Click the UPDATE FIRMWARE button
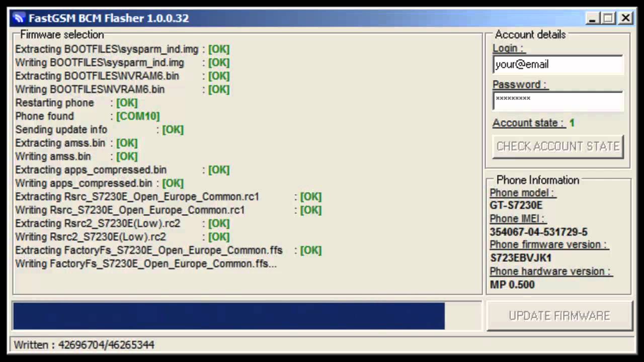Viewport: 644px width, 362px height. click(559, 316)
